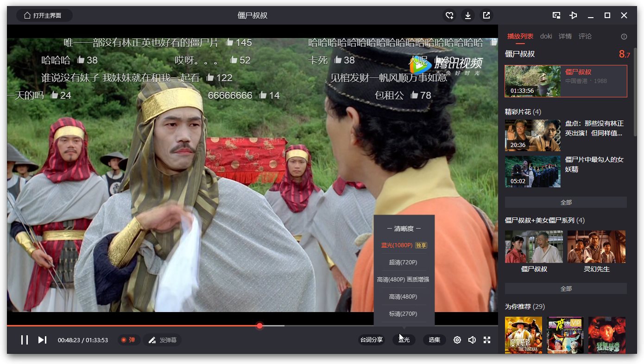The width and height of the screenshot is (644, 364).
Task: Add the movie to favorites
Action: tap(449, 15)
